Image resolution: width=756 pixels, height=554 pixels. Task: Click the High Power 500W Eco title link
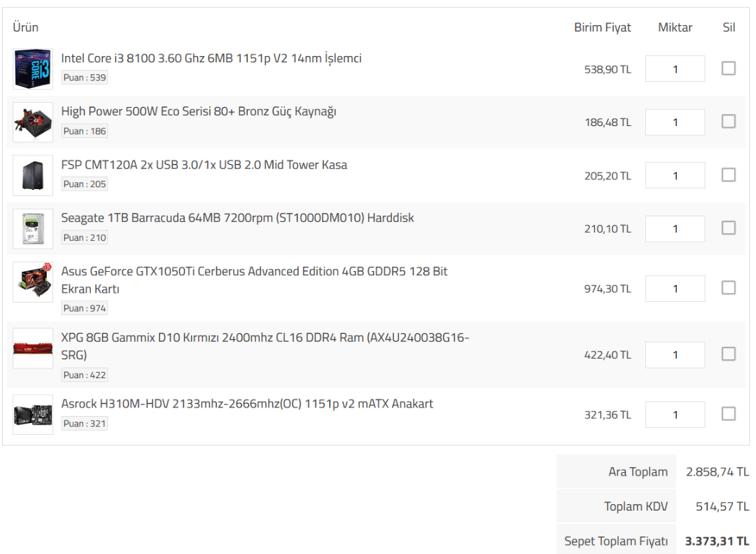(198, 112)
